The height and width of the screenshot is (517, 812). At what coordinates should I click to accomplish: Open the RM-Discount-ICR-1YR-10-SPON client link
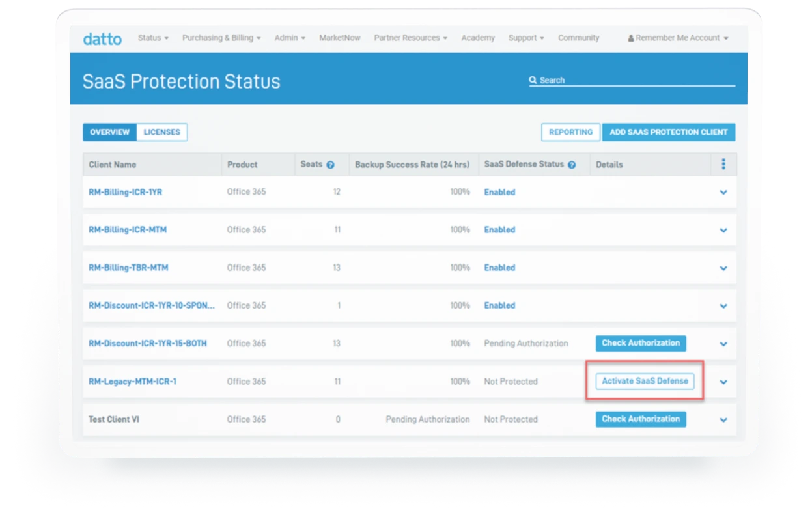[152, 305]
